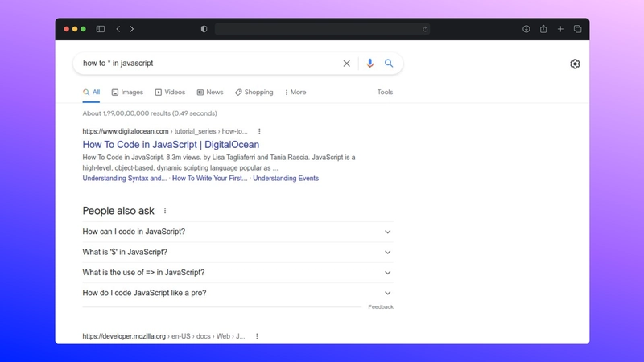The image size is (644, 362).
Task: Close the Safari window with the red button
Action: point(67,29)
